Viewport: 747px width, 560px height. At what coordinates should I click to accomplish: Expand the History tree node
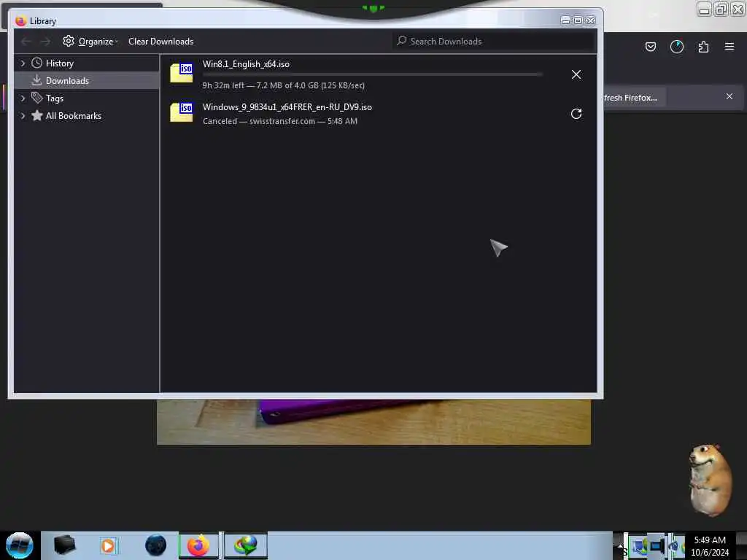pos(23,63)
